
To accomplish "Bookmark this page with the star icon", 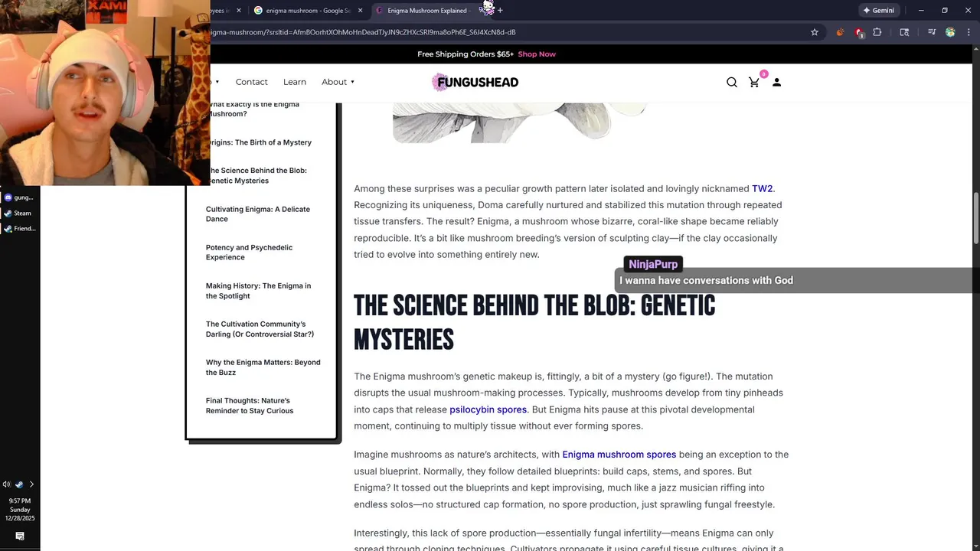I will coord(815,32).
